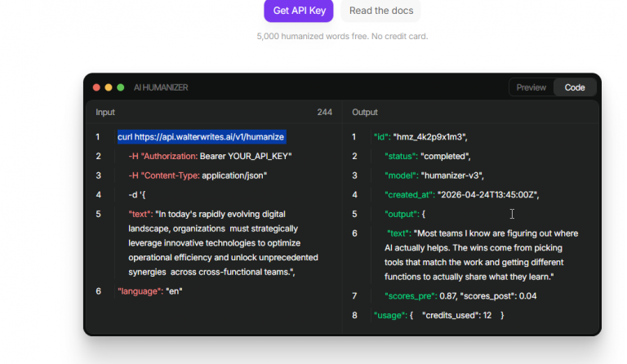Click the "usage" credits_used 12 line
The width and height of the screenshot is (627, 364).
(x=438, y=315)
